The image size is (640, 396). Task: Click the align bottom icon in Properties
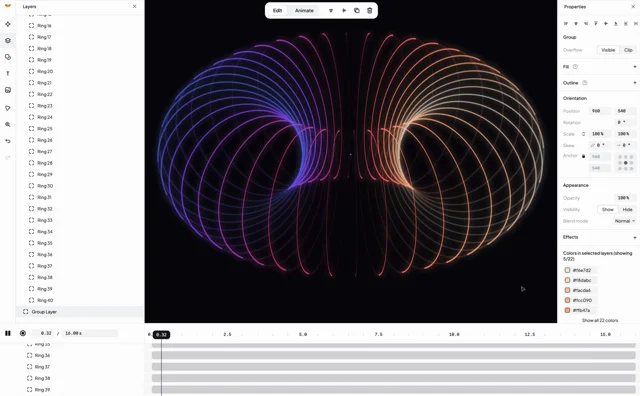(616, 24)
